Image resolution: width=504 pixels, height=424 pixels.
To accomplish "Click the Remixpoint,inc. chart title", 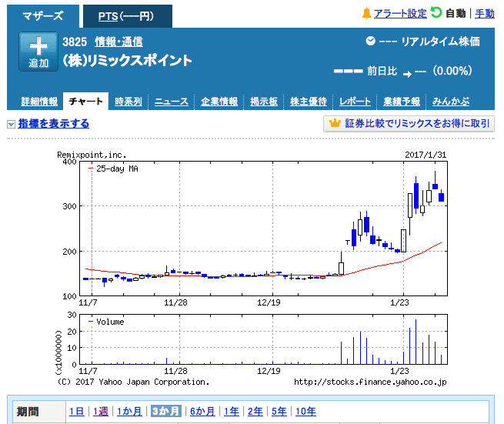I will (92, 155).
